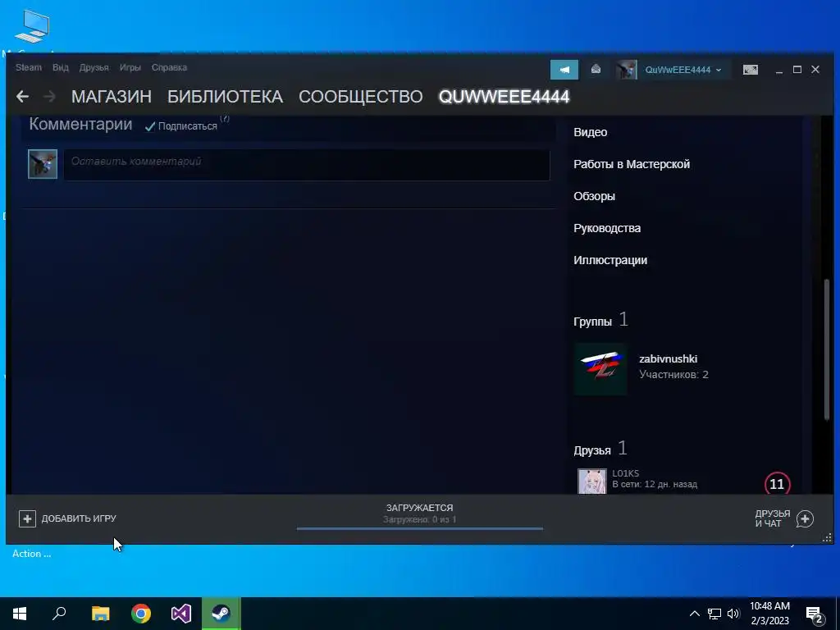Screen dimensions: 840x630
Task: Click the plus icon for adding a game
Action: pos(27,518)
